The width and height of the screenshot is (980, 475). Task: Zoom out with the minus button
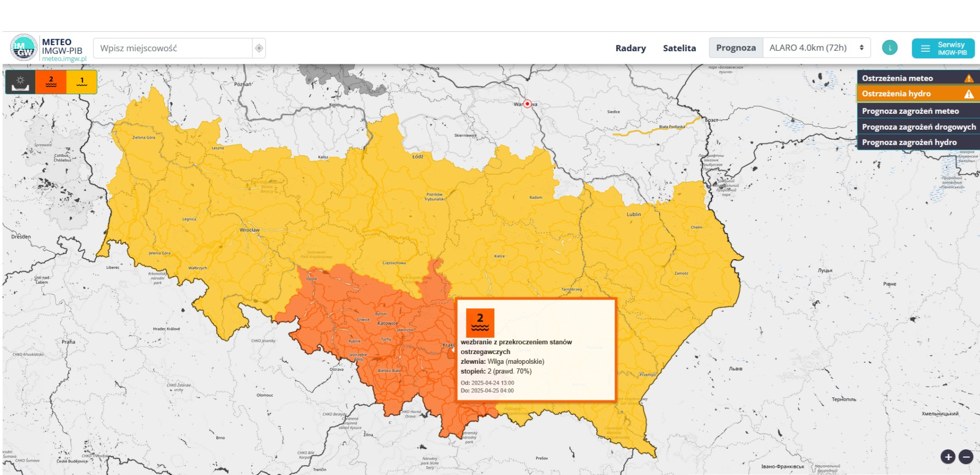pos(966,457)
